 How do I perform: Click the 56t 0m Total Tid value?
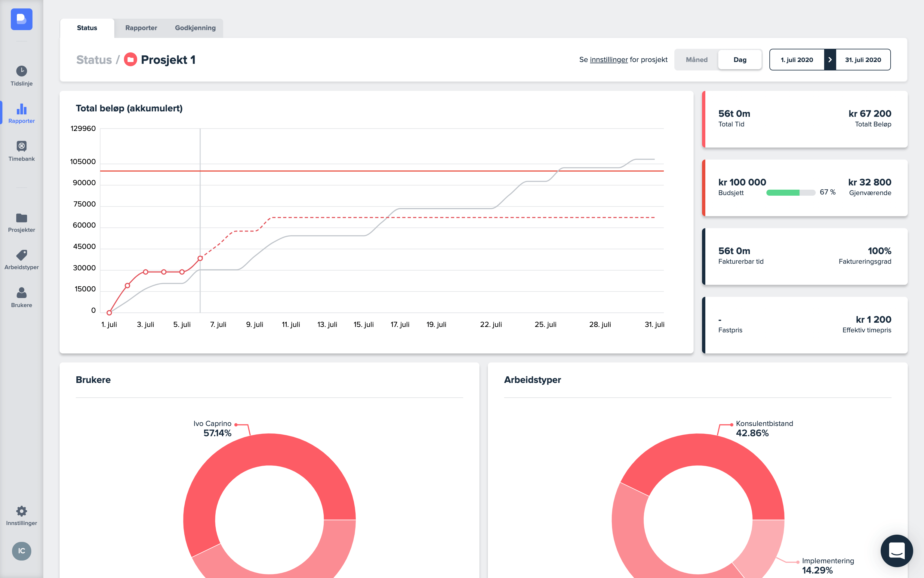coord(734,113)
